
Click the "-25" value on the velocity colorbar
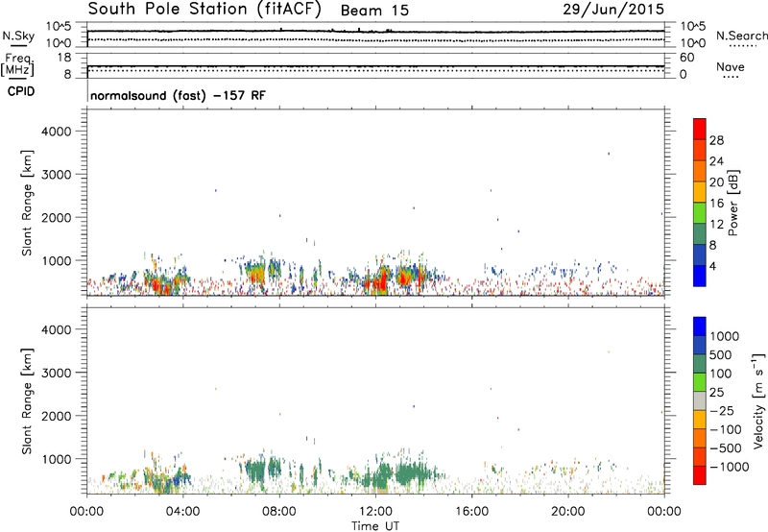(722, 410)
